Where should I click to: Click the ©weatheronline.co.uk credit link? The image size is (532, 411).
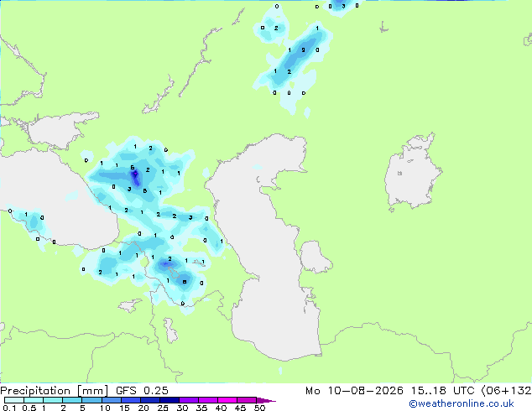(x=461, y=403)
